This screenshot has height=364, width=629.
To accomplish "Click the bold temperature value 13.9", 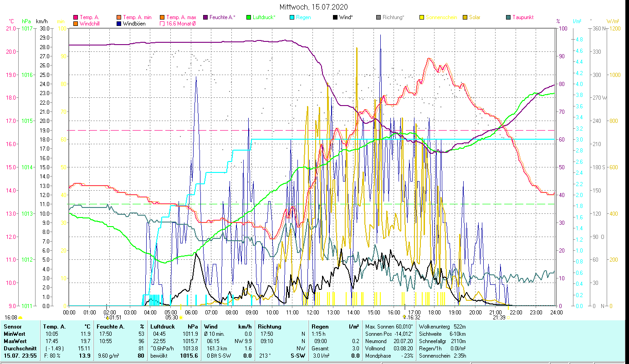I will pos(85,355).
